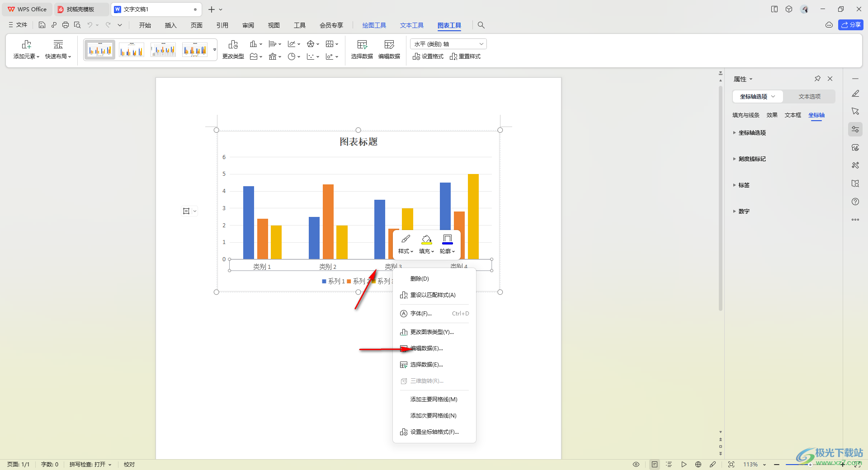The width and height of the screenshot is (868, 470).
Task: Click the help question mark sidebar icon
Action: 855,202
